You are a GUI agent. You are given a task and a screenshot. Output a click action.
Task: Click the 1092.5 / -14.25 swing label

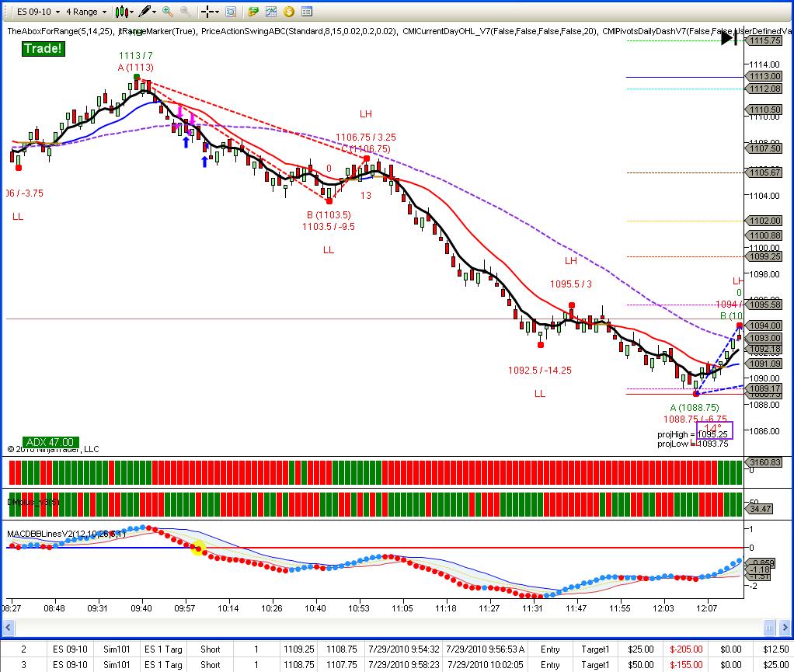point(540,370)
